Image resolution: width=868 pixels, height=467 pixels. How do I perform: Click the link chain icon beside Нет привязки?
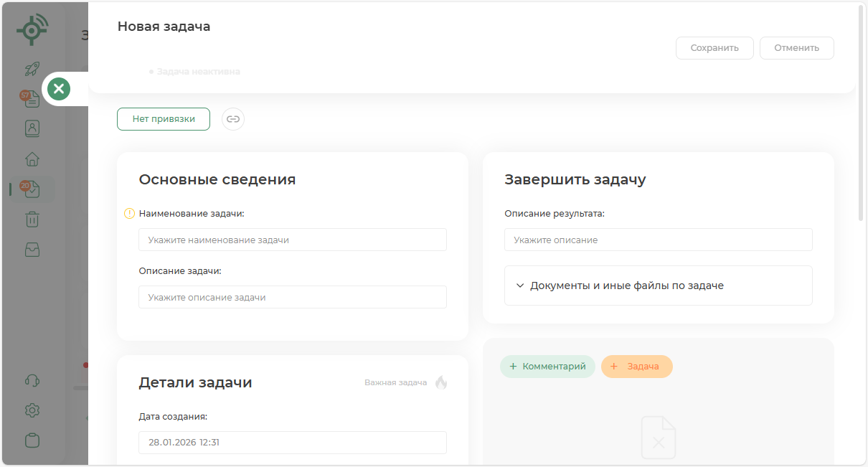pyautogui.click(x=233, y=119)
